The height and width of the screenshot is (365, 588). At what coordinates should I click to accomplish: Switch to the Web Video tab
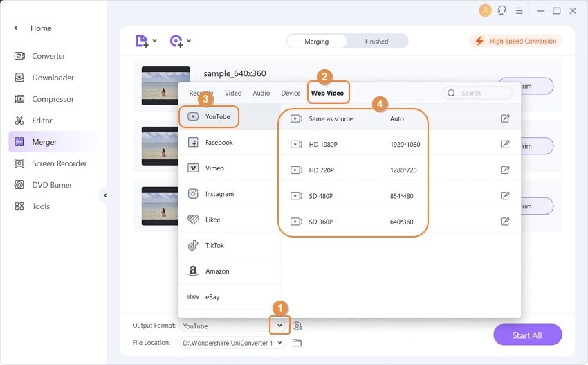pos(327,93)
